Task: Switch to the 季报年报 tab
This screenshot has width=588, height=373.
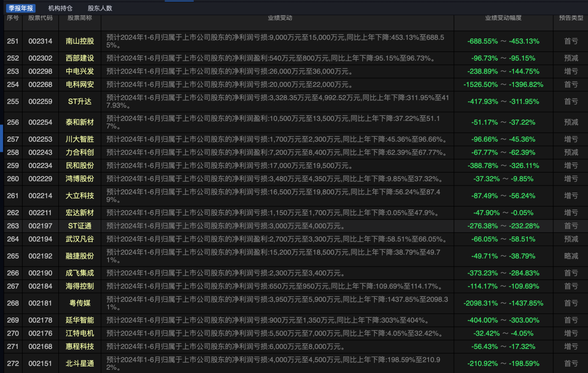Action: 21,8
